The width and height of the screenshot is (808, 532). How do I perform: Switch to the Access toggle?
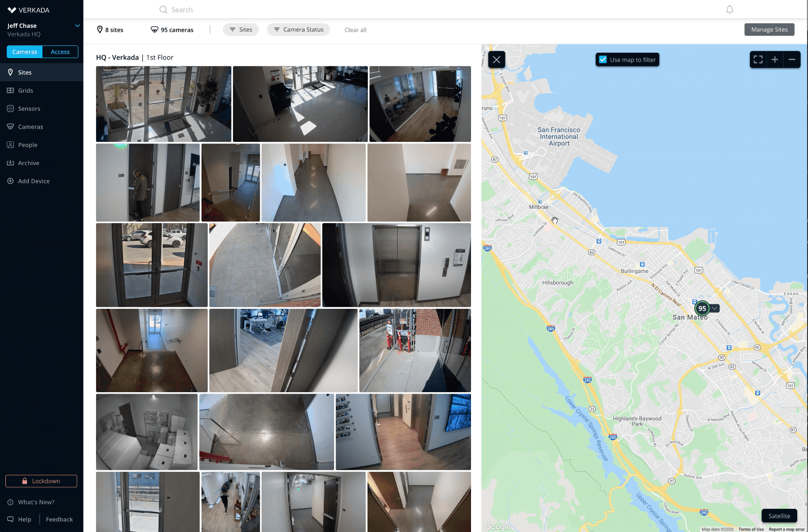pyautogui.click(x=60, y=52)
